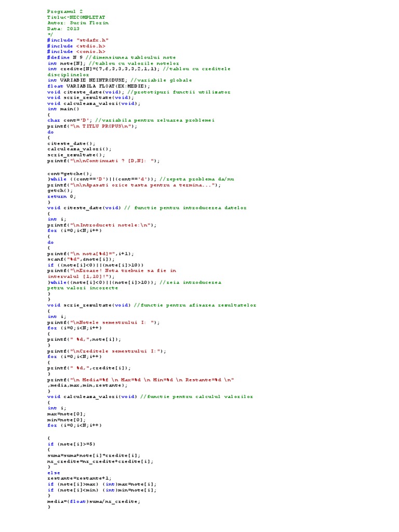Click the 'void scrie_rezultate(void) //' definition line
399x532 pixels.
click(152, 305)
